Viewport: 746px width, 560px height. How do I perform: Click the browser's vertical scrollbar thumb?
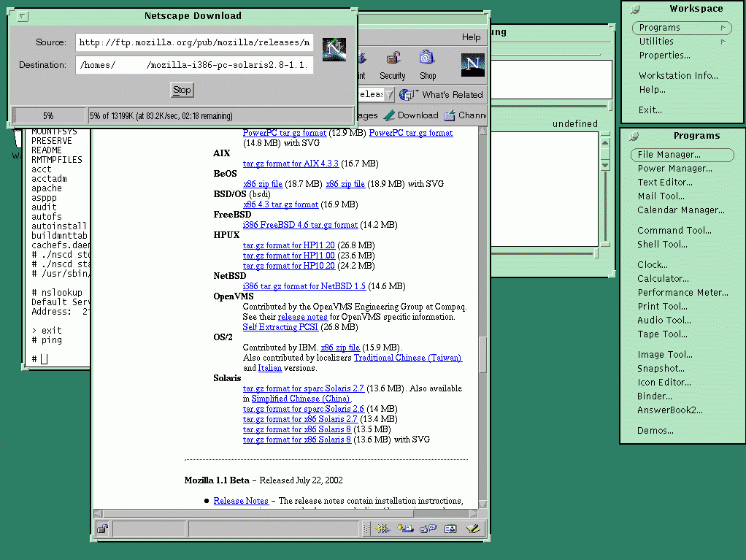[x=482, y=356]
